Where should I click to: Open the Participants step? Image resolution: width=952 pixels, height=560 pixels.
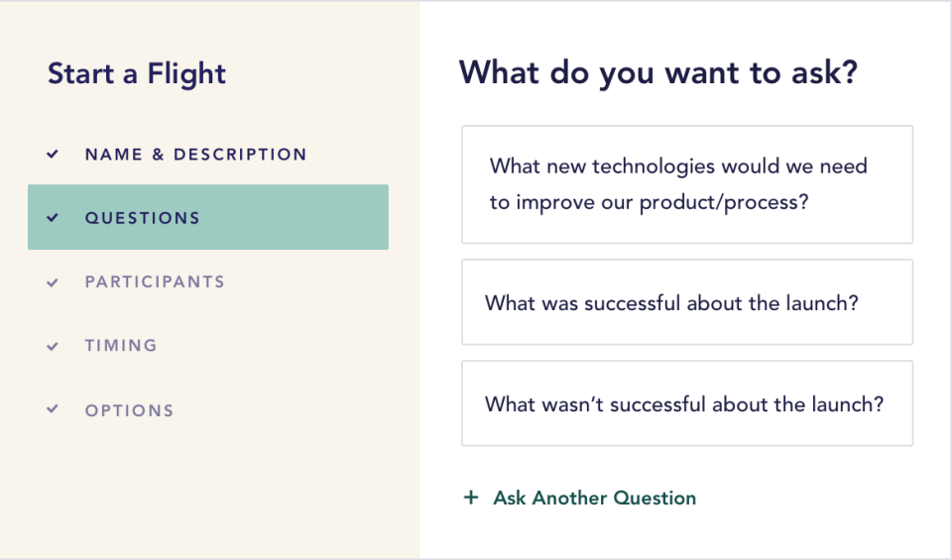pos(155,282)
